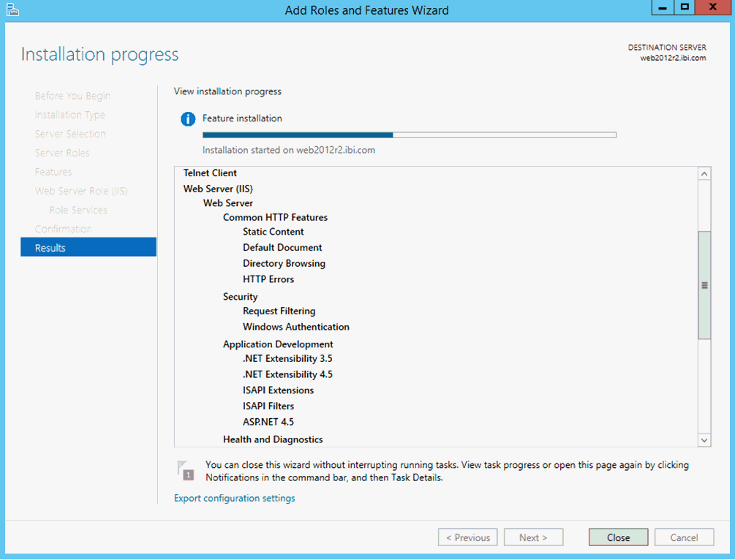Click the 'View installation progress' heading
The image size is (735, 560).
(227, 91)
